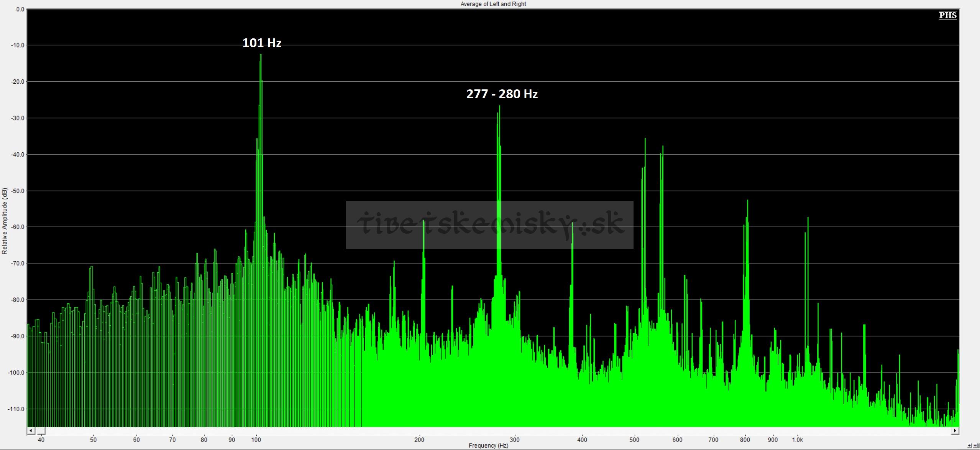The image size is (980, 450).
Task: Click the Average of Left and Right title
Action: 493,4
